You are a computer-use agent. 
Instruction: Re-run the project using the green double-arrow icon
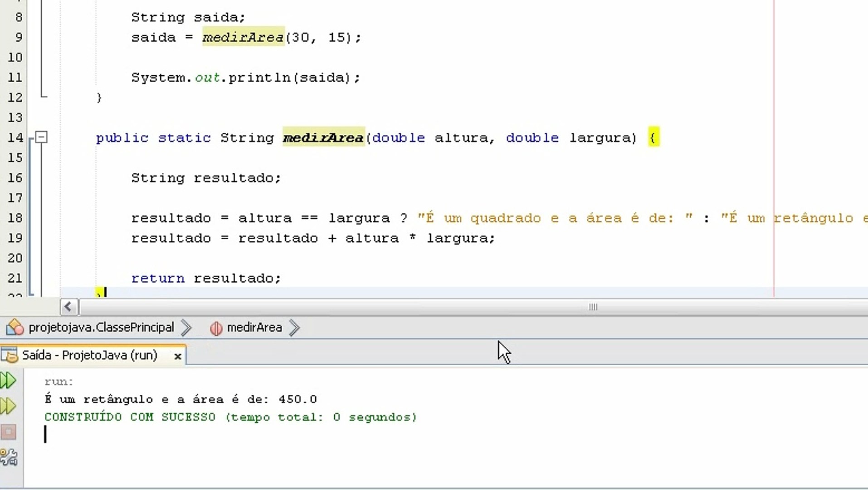pos(8,380)
